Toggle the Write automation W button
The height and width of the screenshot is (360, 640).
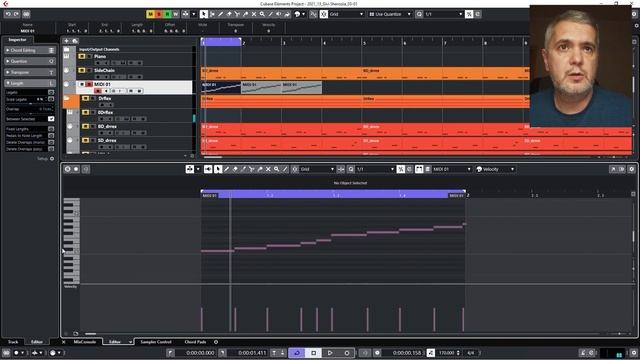(x=176, y=14)
